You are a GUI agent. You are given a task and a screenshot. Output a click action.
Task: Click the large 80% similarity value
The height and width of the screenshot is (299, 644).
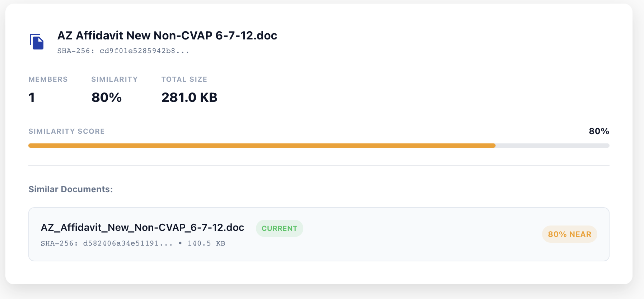tap(107, 98)
